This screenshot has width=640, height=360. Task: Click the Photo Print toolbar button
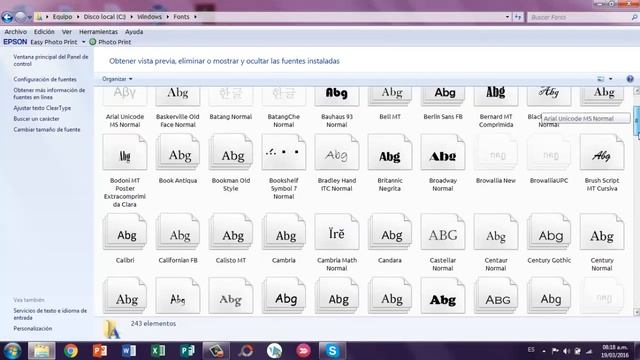click(110, 42)
